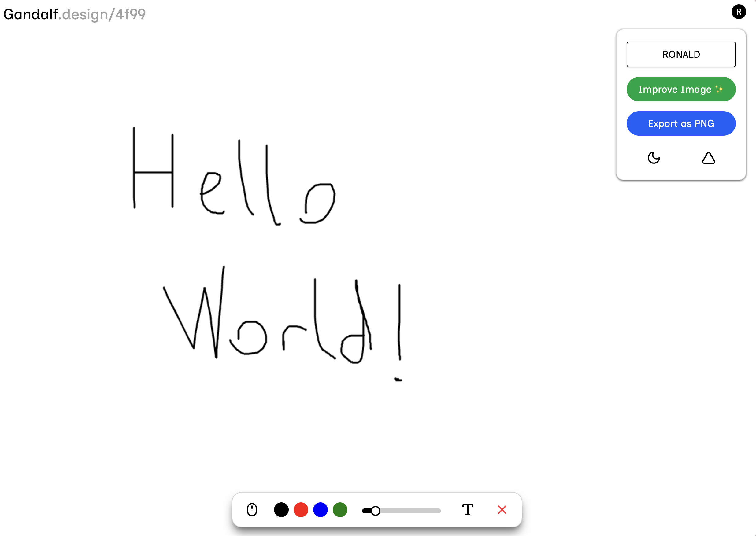Viewport: 756px width, 536px height.
Task: Open the R user avatar
Action: click(739, 12)
